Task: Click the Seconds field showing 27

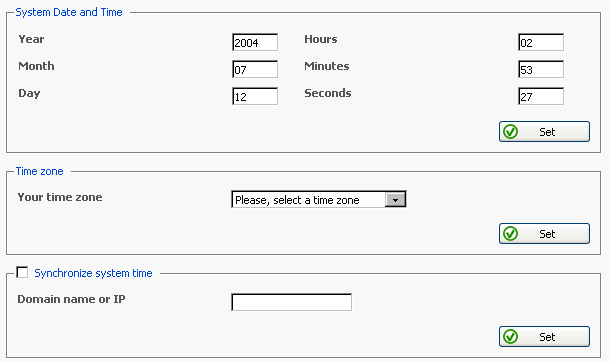Action: (x=541, y=96)
